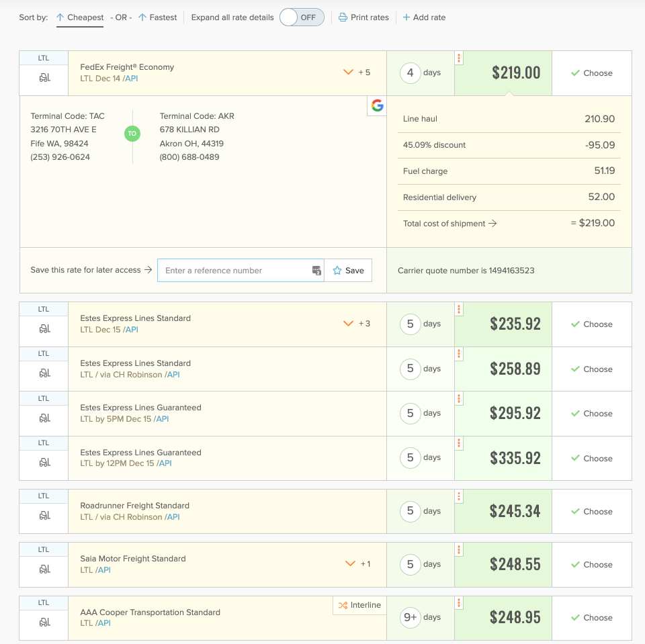The width and height of the screenshot is (645, 644).
Task: Click the reference number icon inside the input field
Action: (x=316, y=270)
